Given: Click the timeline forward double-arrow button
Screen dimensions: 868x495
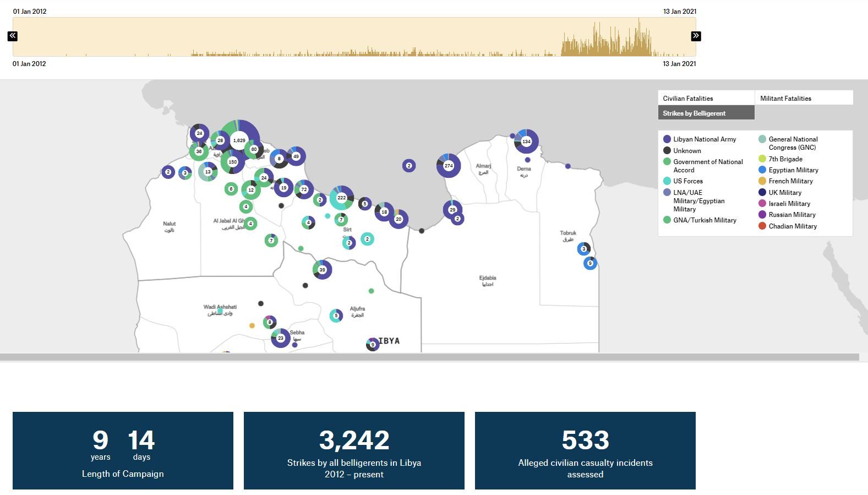Looking at the screenshot, I should pyautogui.click(x=696, y=36).
